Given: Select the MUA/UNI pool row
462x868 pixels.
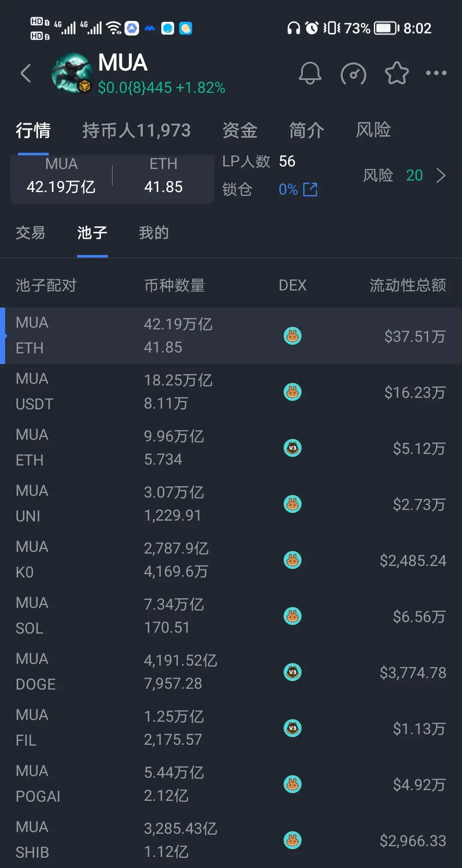Looking at the screenshot, I should [231, 504].
